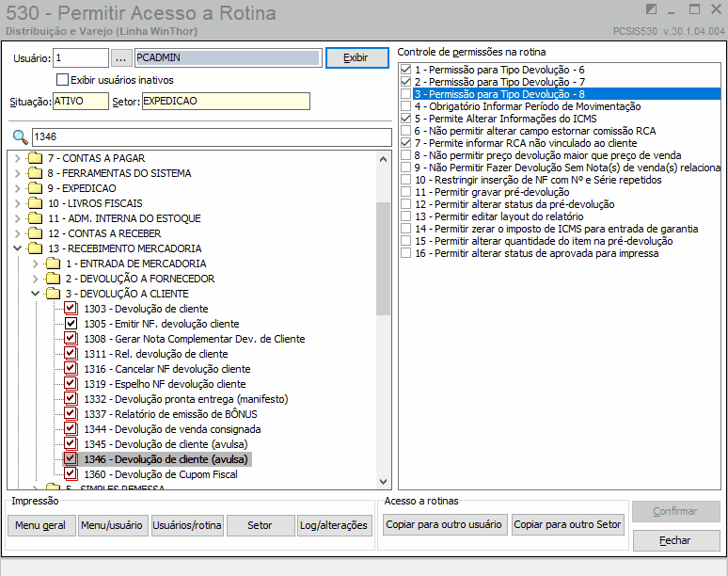
Task: Check 6 - Não permitir alterar campo estornar comissão
Action: pos(405,131)
